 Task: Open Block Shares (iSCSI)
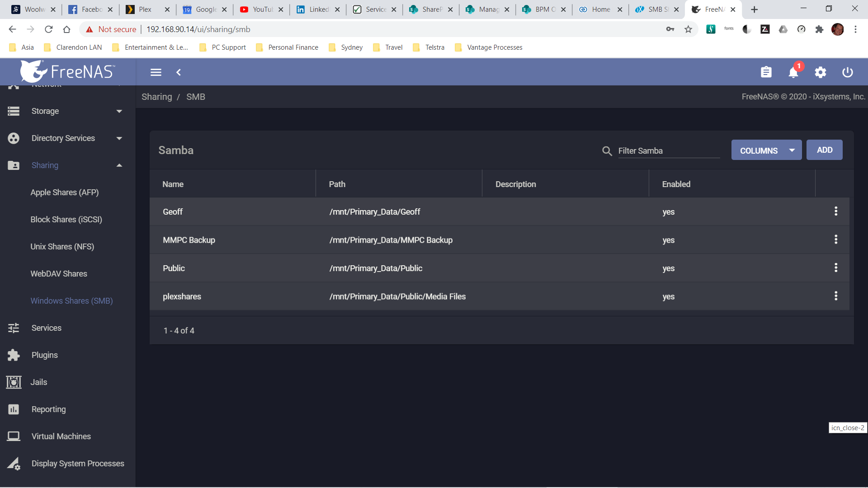66,220
